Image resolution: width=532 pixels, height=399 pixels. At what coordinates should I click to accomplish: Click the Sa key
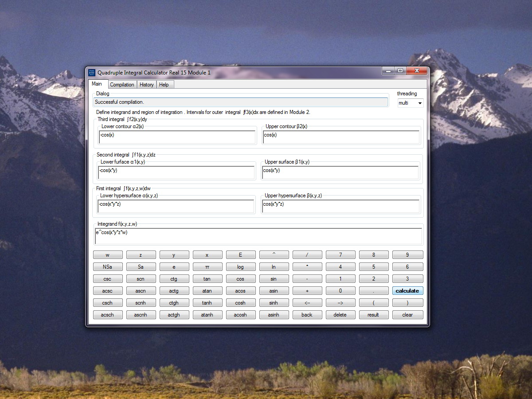click(141, 267)
